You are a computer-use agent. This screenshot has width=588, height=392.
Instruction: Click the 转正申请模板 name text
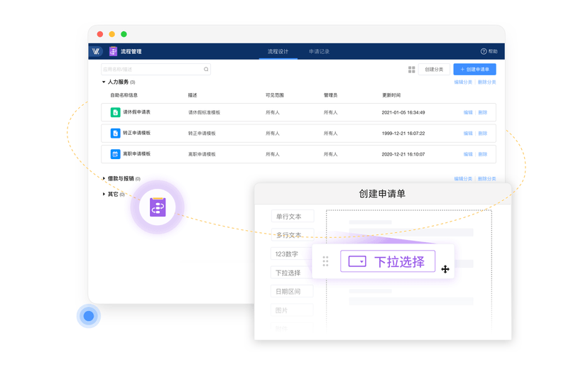pos(137,134)
